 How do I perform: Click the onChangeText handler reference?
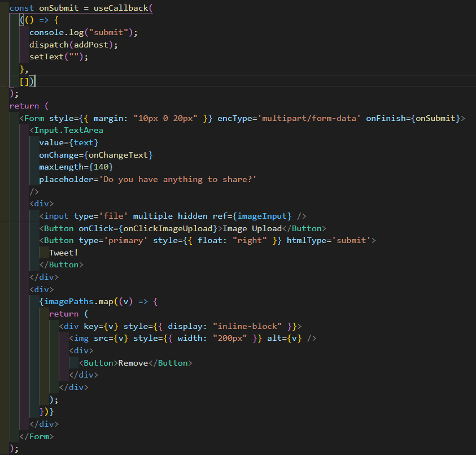tap(119, 155)
